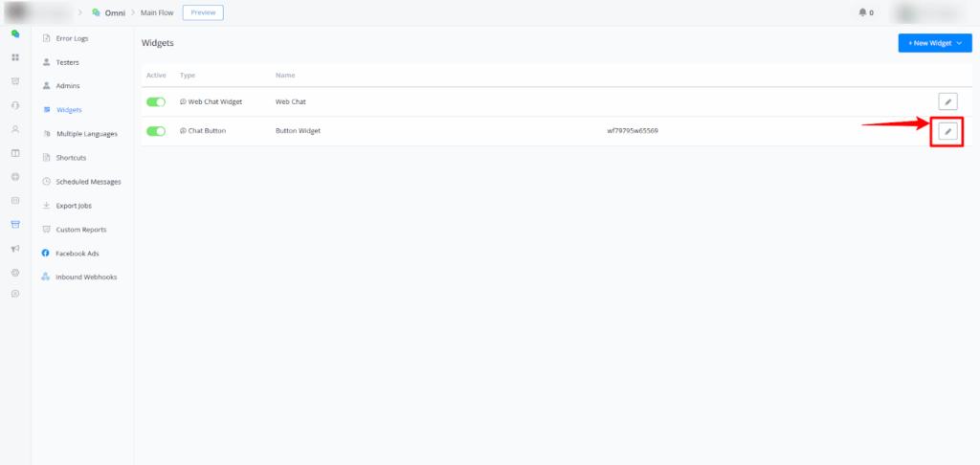980x465 pixels.
Task: Open Inbound Webhooks page
Action: coord(84,277)
